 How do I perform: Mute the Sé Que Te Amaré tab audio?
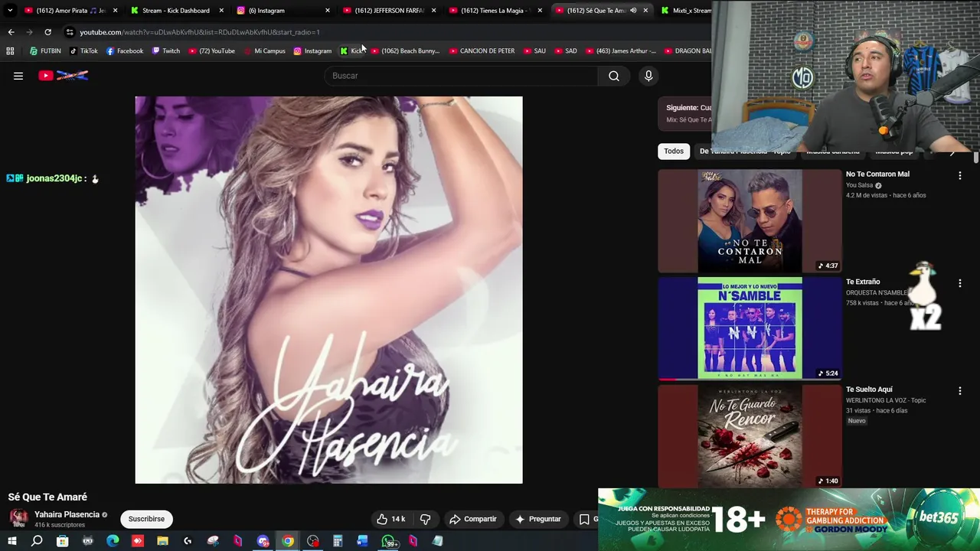(x=633, y=11)
